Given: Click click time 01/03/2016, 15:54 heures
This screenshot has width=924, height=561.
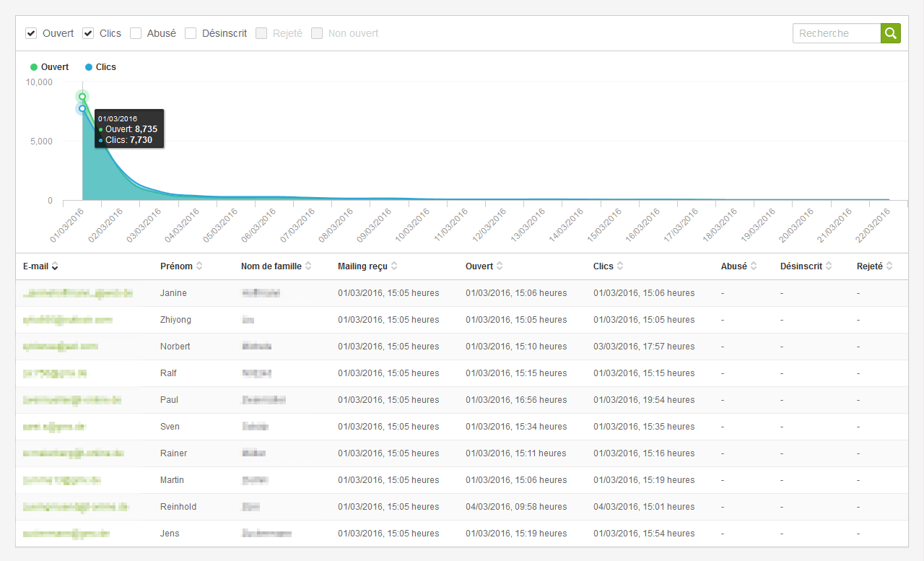Looking at the screenshot, I should (644, 534).
